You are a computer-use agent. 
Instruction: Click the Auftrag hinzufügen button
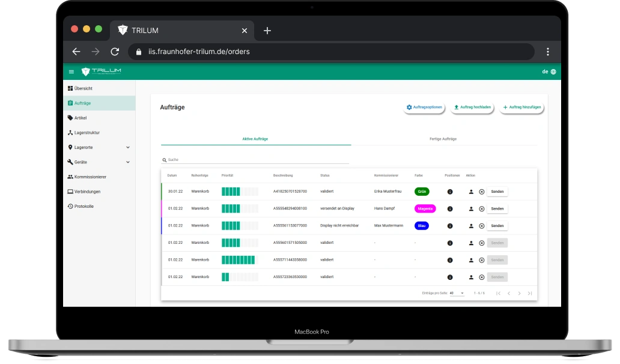tap(522, 108)
